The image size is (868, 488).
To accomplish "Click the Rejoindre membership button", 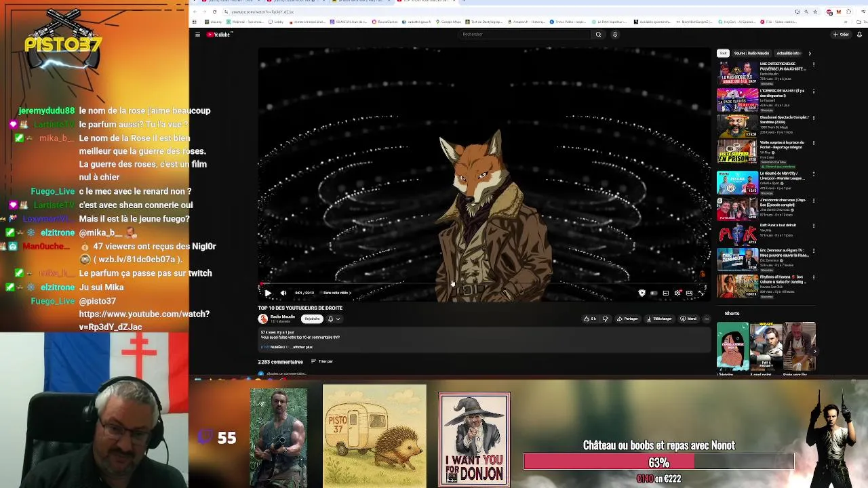I will (312, 319).
